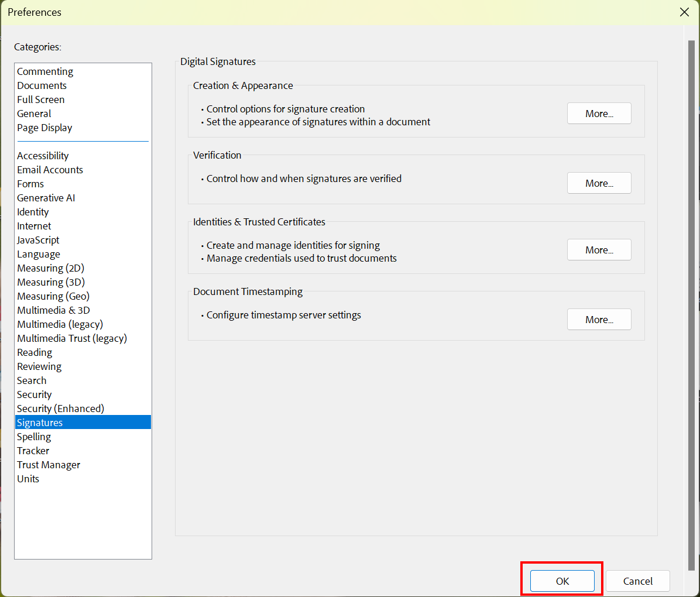Select the Documents category

[x=42, y=85]
